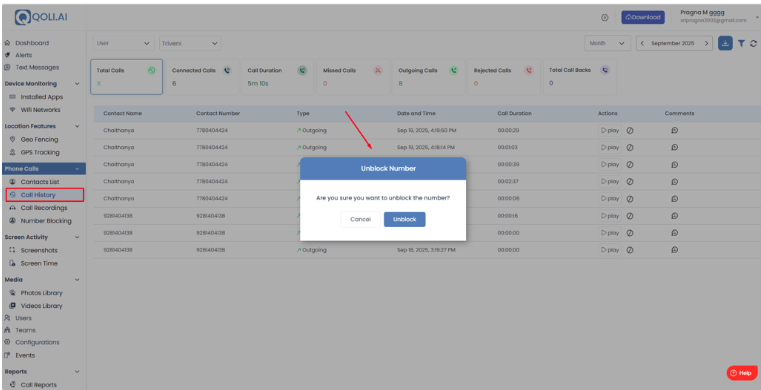Open Installed Apps in sidebar
Image resolution: width=761 pixels, height=390 pixels.
click(42, 97)
